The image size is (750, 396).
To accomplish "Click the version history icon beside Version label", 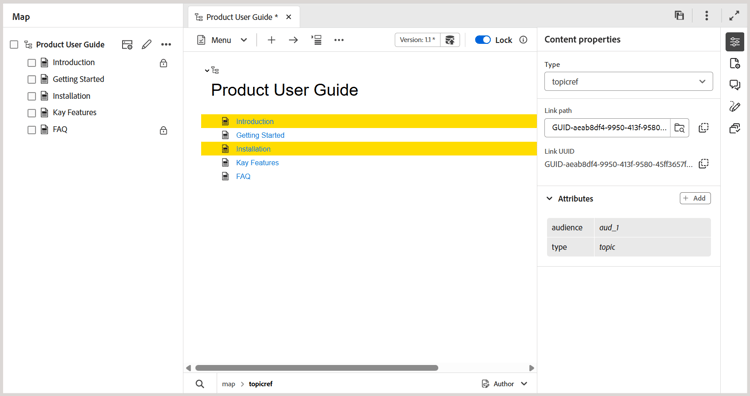I will point(450,40).
